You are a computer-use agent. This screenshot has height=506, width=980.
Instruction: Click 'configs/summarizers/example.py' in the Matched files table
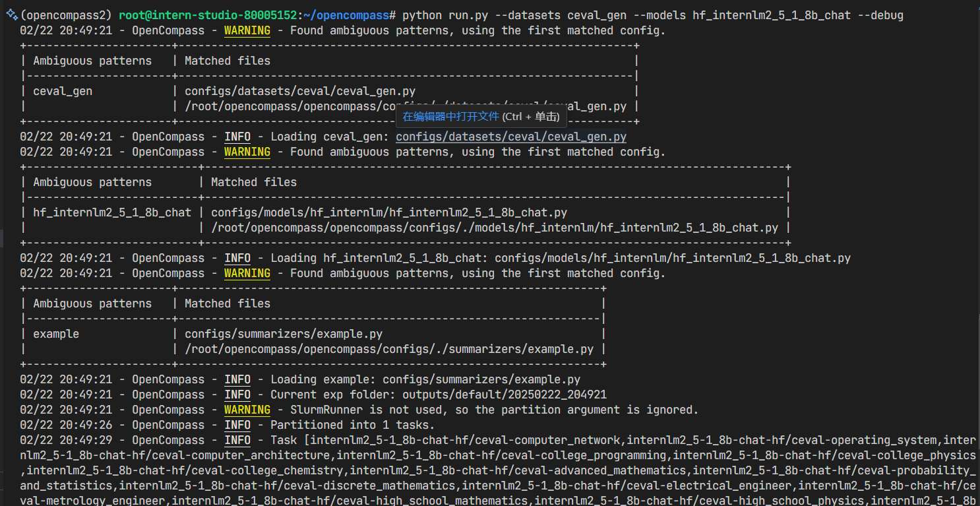click(284, 334)
